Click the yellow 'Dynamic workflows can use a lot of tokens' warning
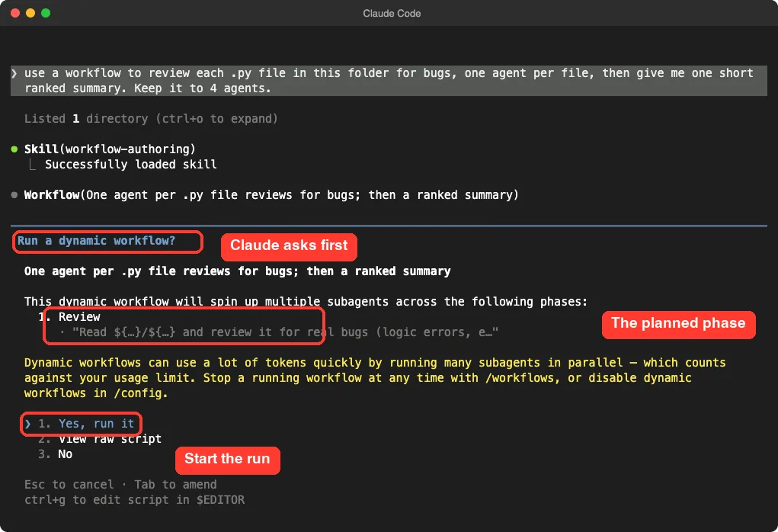The image size is (778, 532). click(375, 378)
